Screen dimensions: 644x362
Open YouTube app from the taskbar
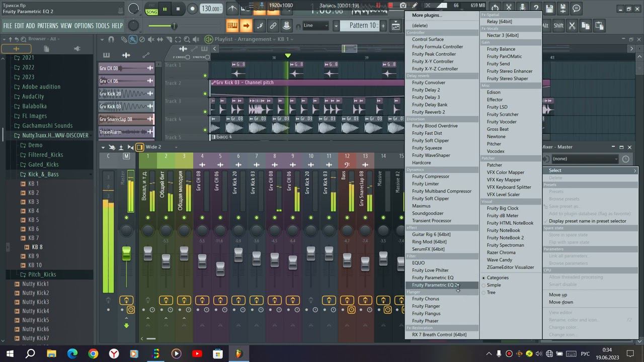[x=197, y=354]
